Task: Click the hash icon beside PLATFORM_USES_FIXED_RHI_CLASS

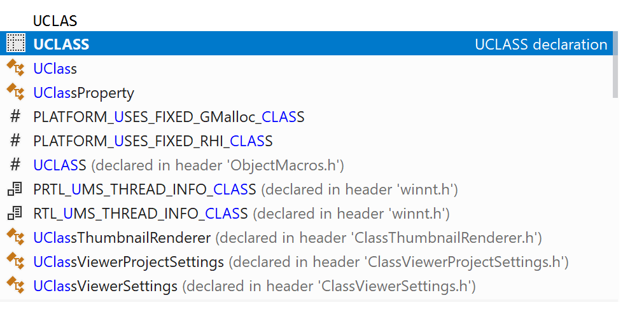Action: [x=15, y=141]
